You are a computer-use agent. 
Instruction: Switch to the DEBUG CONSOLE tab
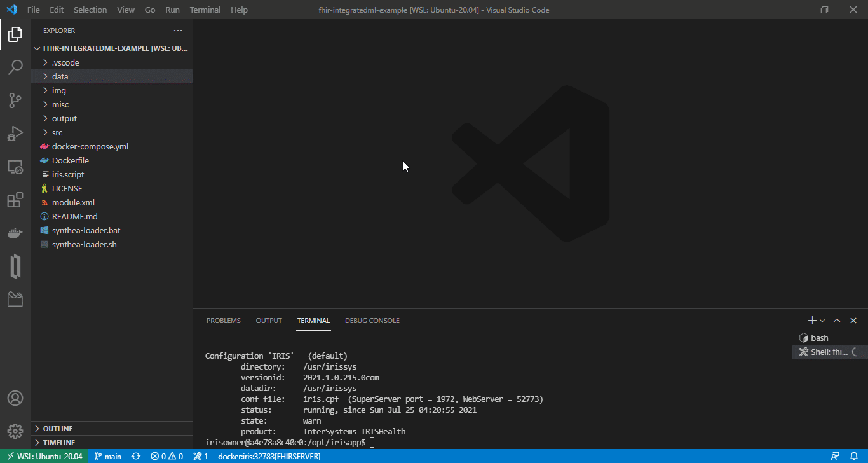[372, 321]
